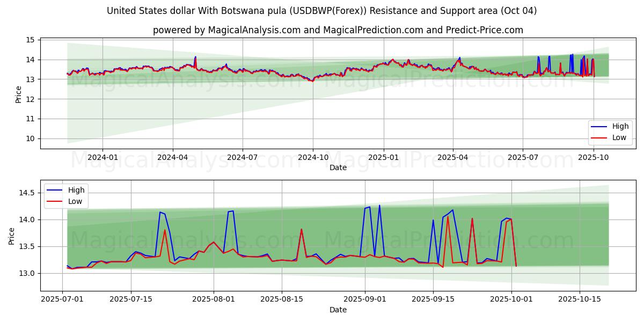Click the 2024-04 tick on the top chart
This screenshot has height=322, width=644.
(x=173, y=157)
